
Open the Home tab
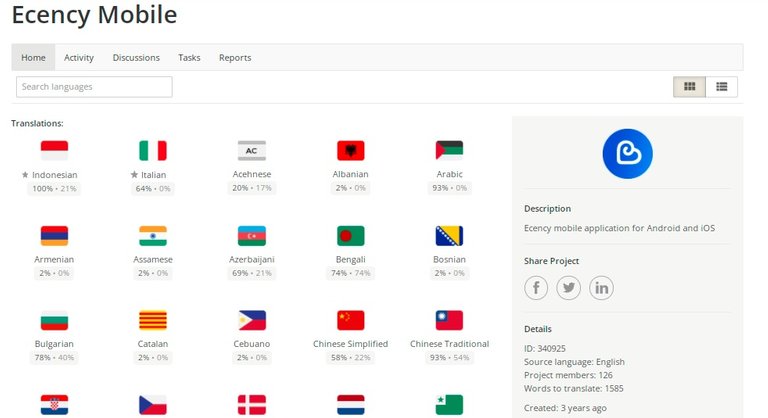pyautogui.click(x=33, y=57)
